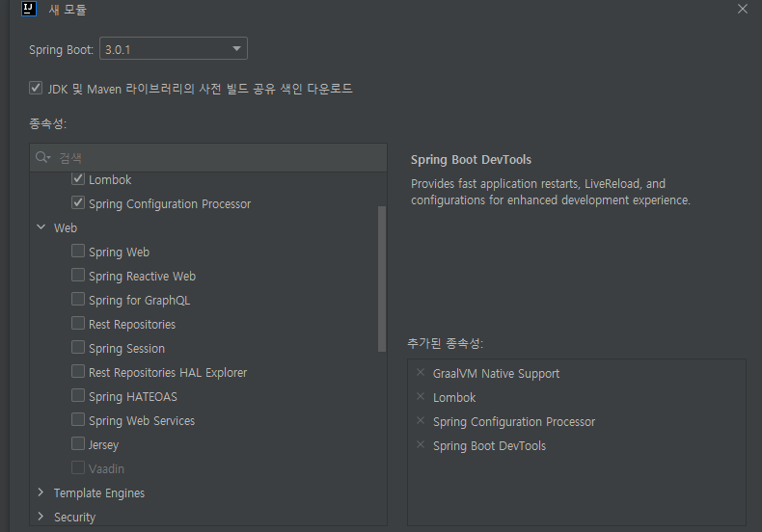Toggle JDK and Maven shared index download checkbox
Image resolution: width=762 pixels, height=532 pixels.
(36, 88)
